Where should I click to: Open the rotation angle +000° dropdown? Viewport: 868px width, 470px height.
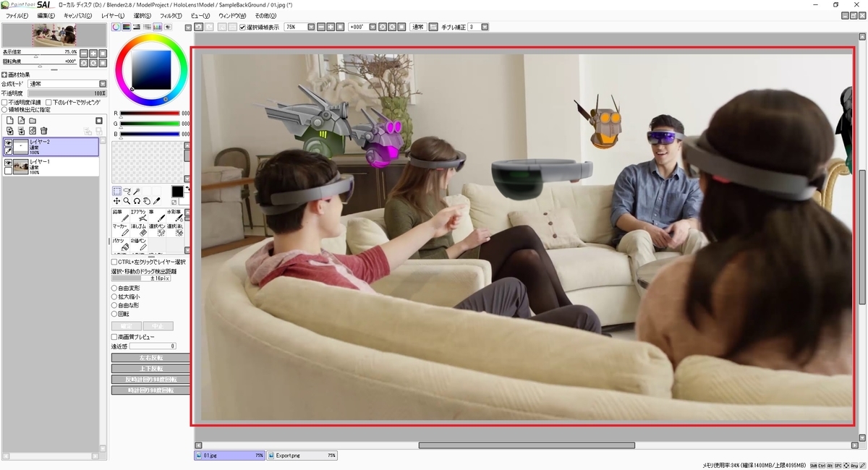pyautogui.click(x=373, y=27)
